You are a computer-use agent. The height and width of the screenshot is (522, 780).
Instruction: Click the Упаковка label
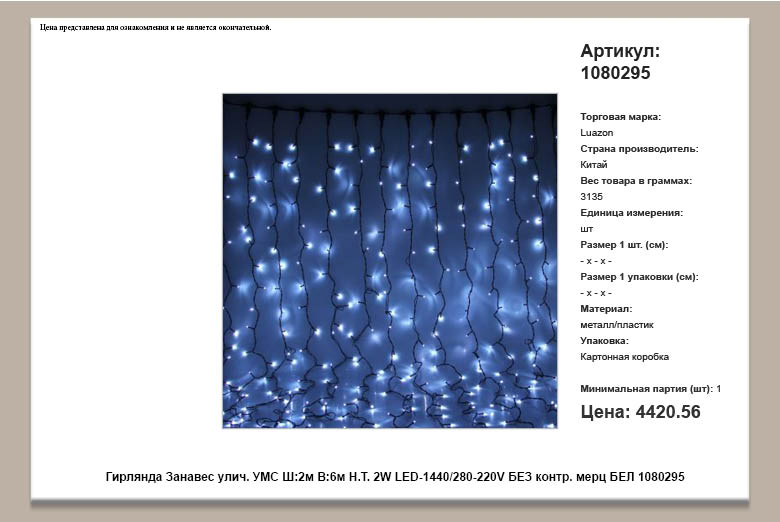pos(604,341)
